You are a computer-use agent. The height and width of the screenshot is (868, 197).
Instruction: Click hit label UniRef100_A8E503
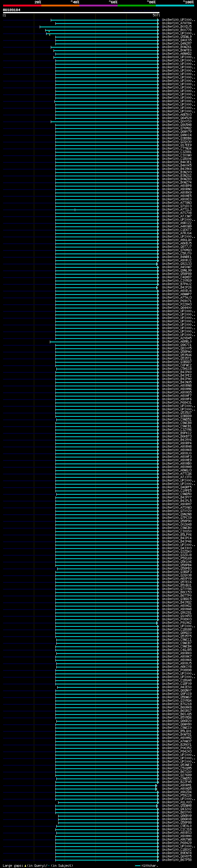pyautogui.click(x=176, y=115)
